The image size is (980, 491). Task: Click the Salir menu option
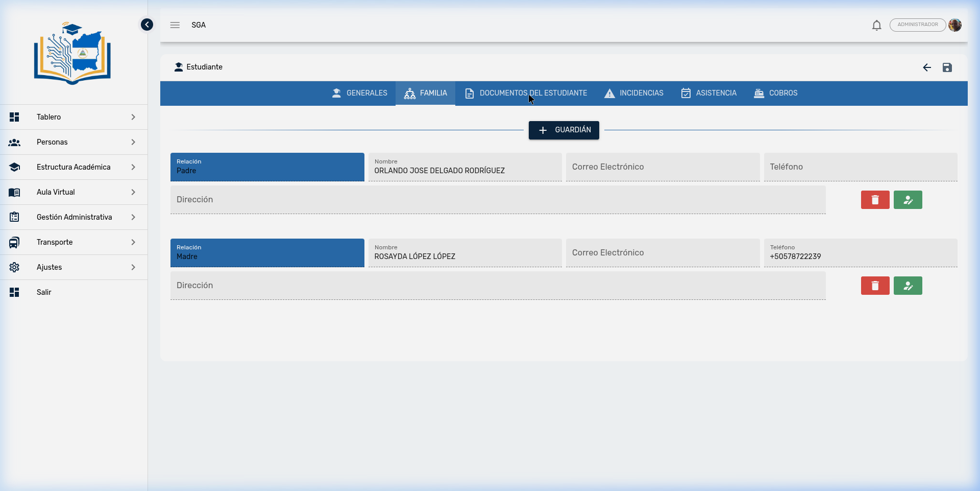point(44,292)
